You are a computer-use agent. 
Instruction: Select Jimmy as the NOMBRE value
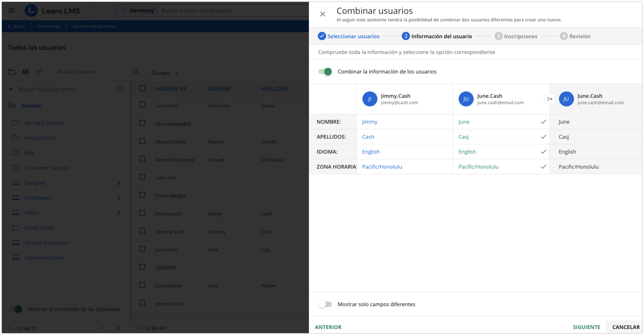(370, 122)
